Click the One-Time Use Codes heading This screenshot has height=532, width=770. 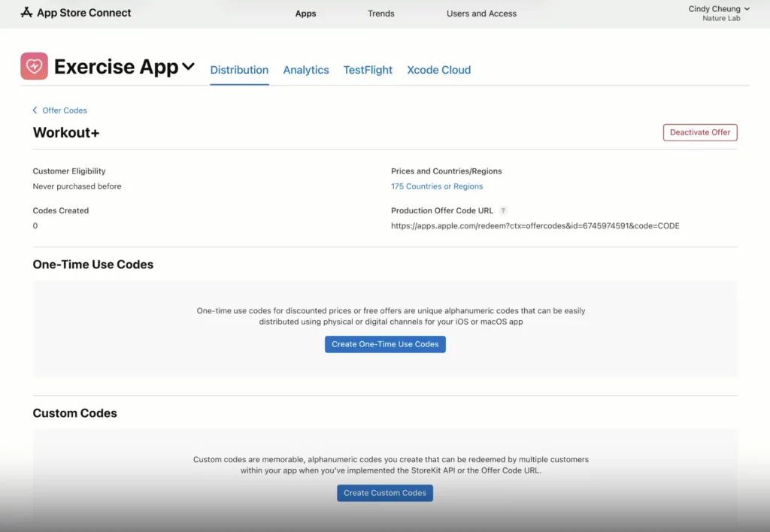93,264
